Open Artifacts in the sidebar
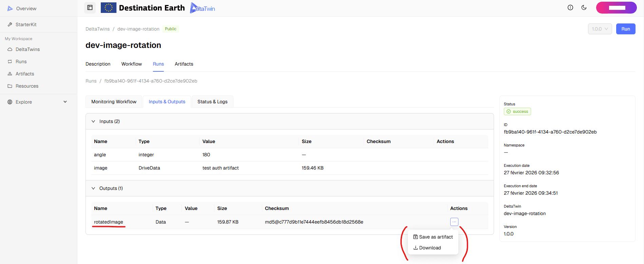 pyautogui.click(x=25, y=74)
